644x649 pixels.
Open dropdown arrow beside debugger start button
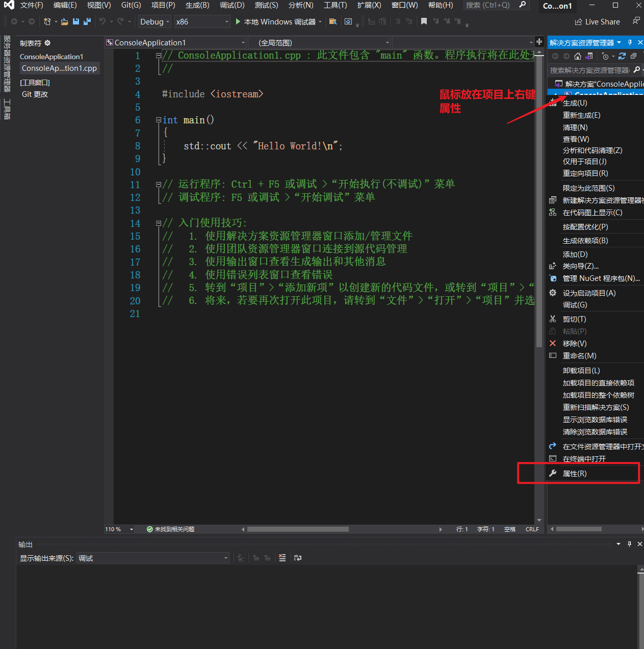pyautogui.click(x=320, y=21)
